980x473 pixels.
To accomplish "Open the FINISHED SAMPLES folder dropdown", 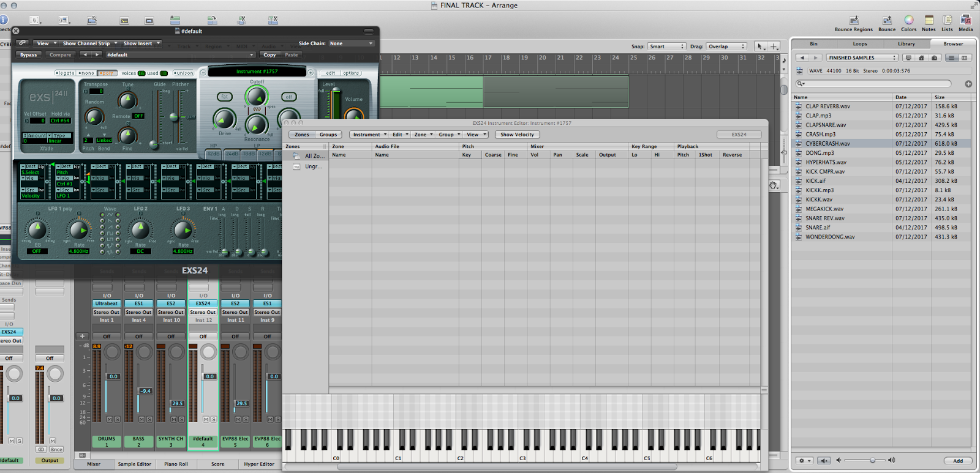I will (x=862, y=58).
